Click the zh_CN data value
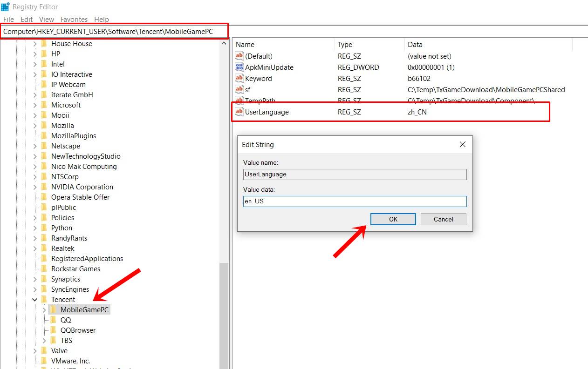 click(x=417, y=112)
